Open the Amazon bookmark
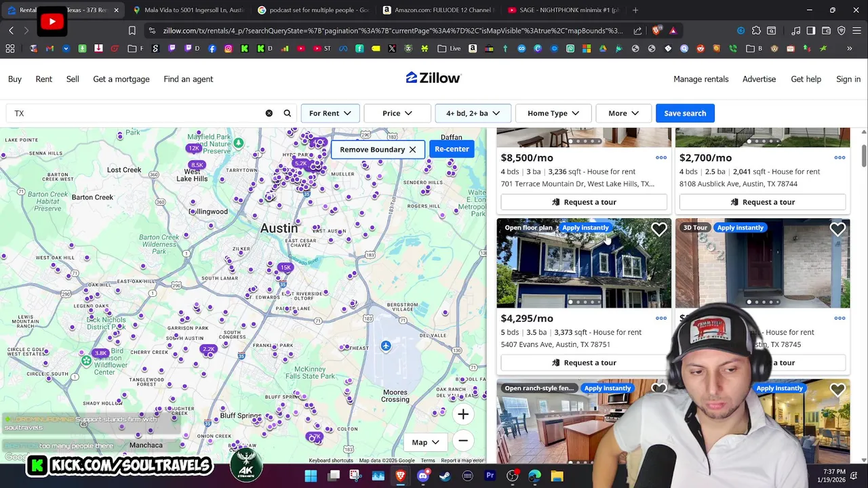The width and height of the screenshot is (868, 488). 473,48
